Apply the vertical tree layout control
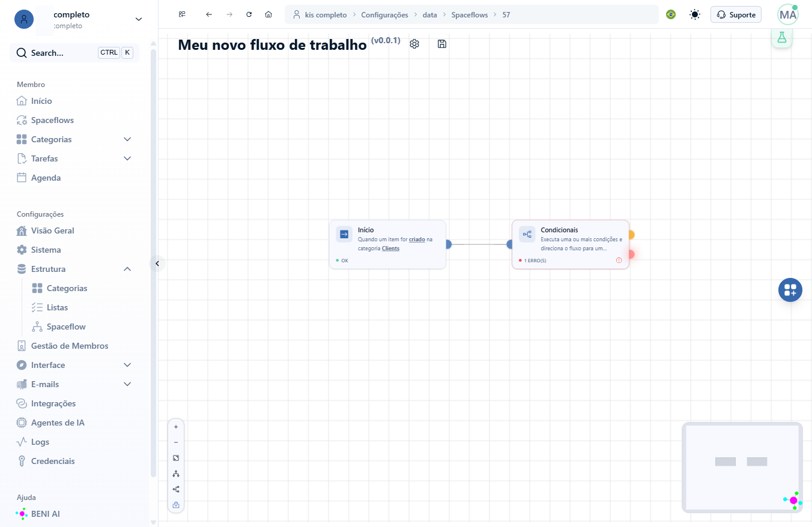The height and width of the screenshot is (527, 812). 176,474
